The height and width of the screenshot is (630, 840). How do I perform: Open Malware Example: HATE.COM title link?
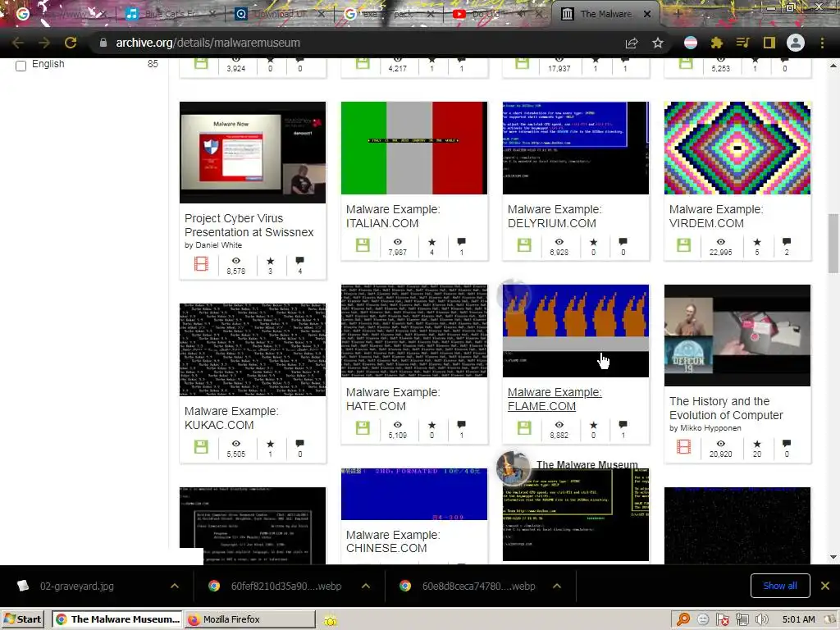[393, 399]
